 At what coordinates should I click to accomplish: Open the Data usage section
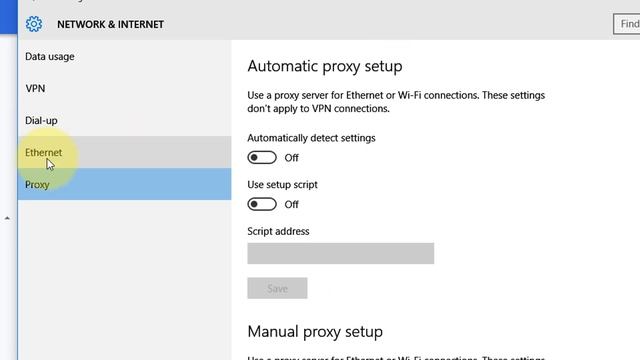(124, 56)
